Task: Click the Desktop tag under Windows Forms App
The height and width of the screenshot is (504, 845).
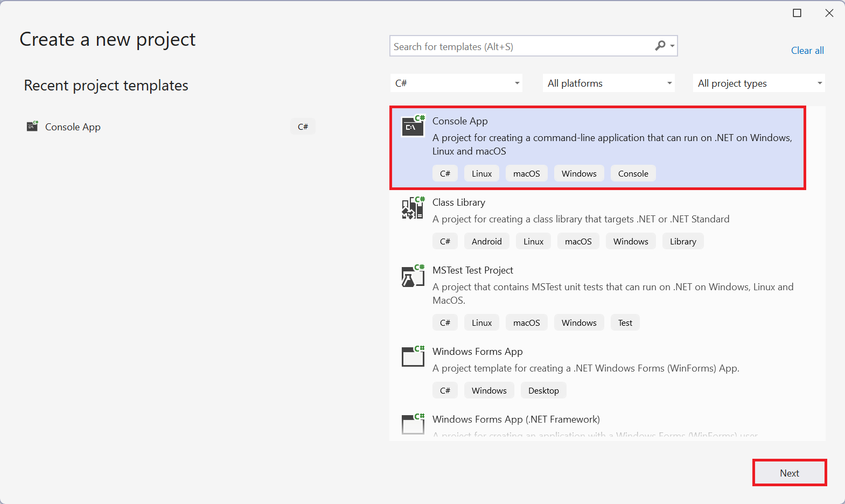Action: 543,390
